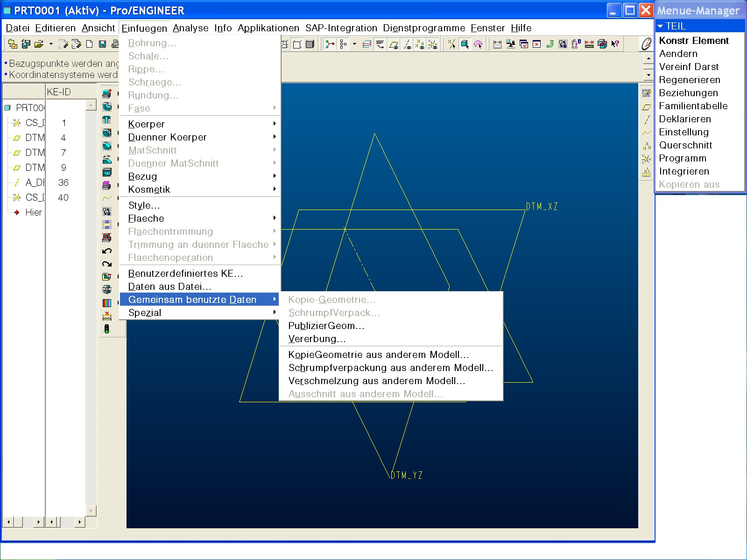The width and height of the screenshot is (747, 560).
Task: Click the curve sketch icon in feature toolbar
Action: click(x=107, y=198)
